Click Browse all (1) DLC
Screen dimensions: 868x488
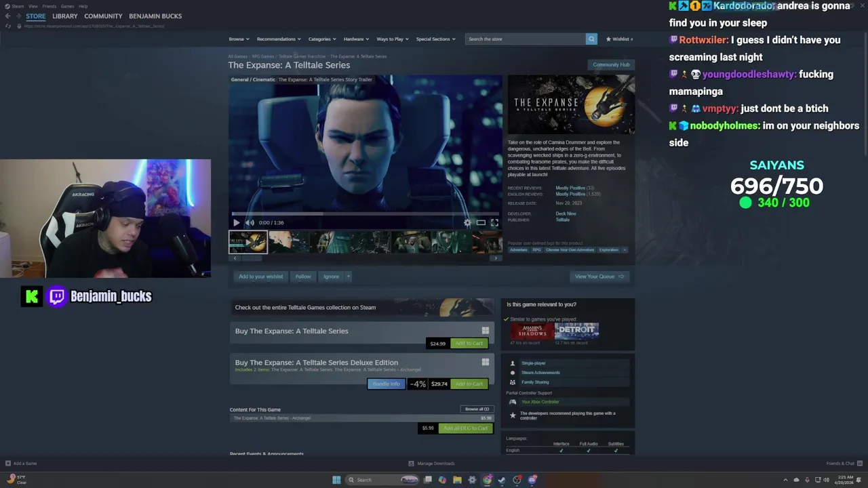(x=477, y=409)
